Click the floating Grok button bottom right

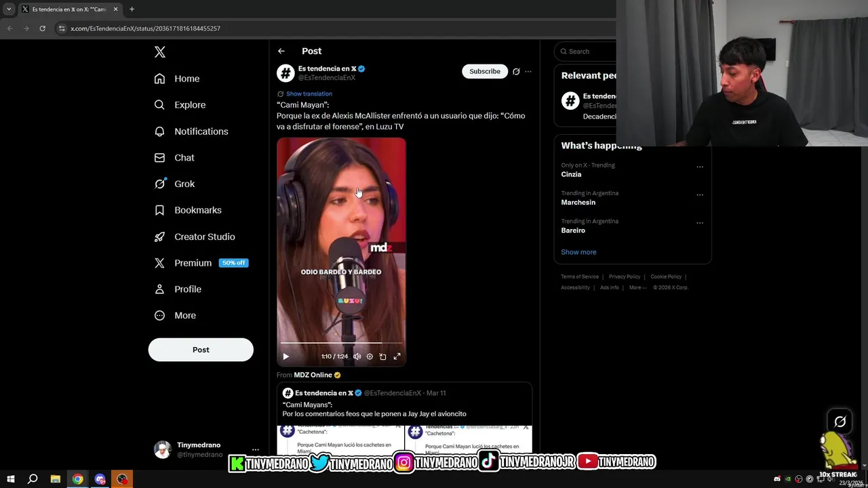click(x=840, y=422)
